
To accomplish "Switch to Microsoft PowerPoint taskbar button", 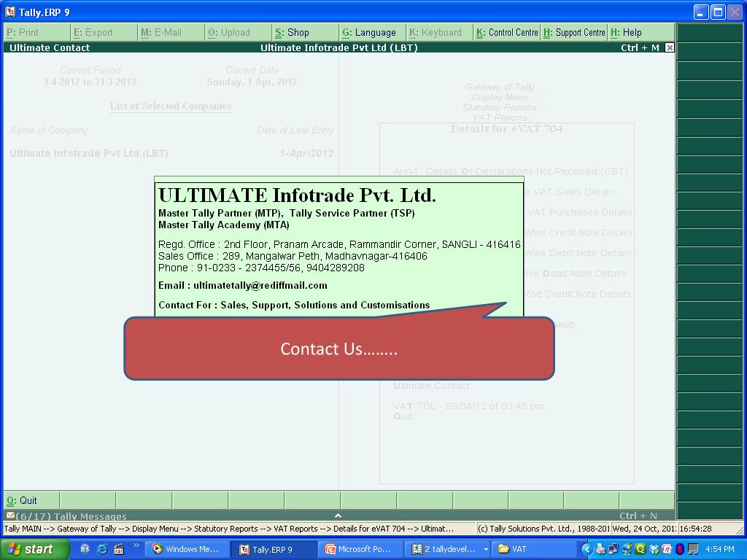I will 360,549.
